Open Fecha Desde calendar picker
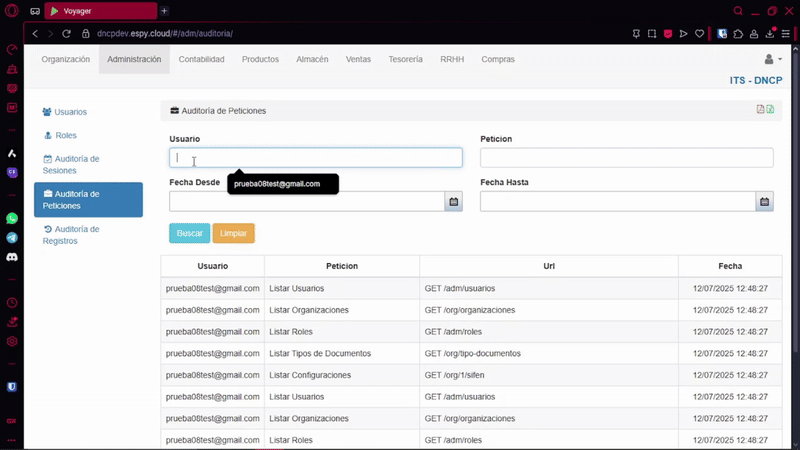 454,202
